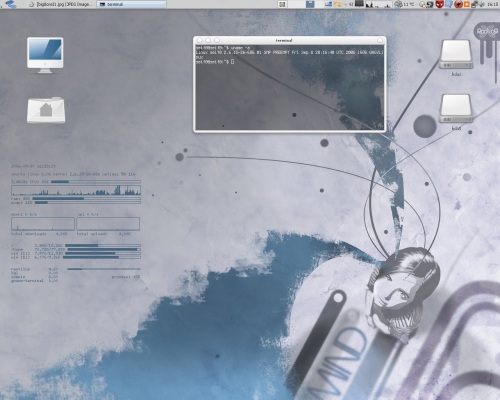Click the orange square tray icon
Viewport: 500px width, 400px height.
[467, 4]
